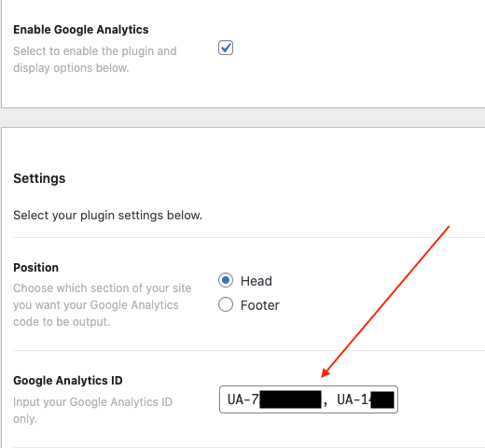Place cursor at 'UA-7' text in ID field
Screen dimensions: 485x448
(243, 399)
